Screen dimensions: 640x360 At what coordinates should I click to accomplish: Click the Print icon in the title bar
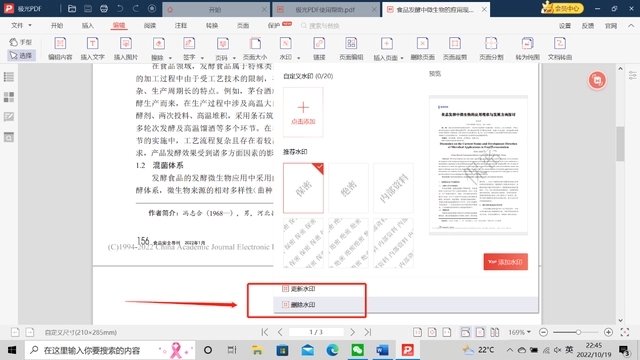(104, 9)
